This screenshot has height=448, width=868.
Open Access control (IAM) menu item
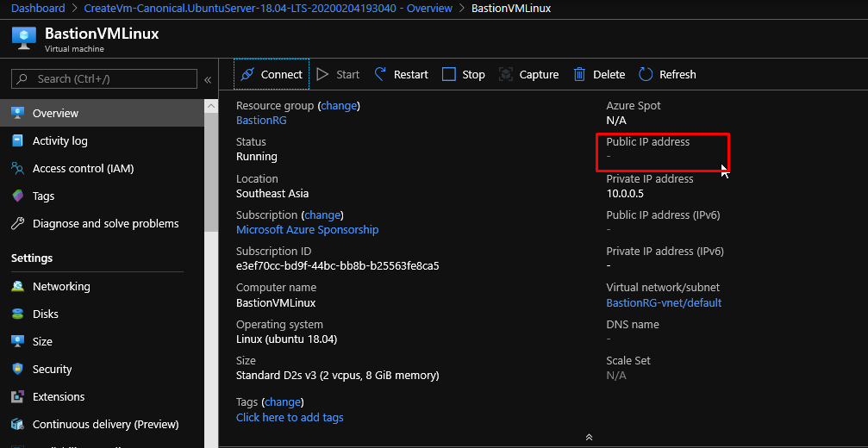point(102,168)
